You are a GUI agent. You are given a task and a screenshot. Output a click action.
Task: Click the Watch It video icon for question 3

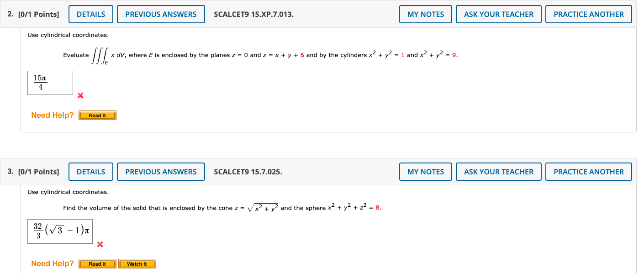point(137,263)
